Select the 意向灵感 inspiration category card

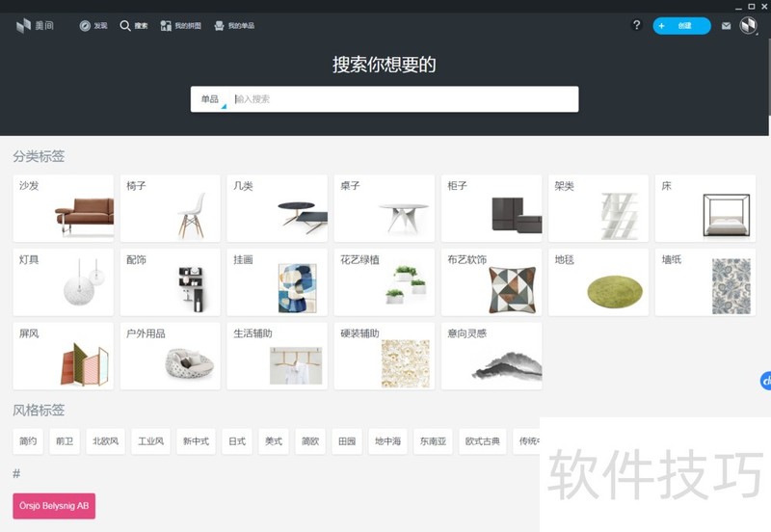(492, 356)
